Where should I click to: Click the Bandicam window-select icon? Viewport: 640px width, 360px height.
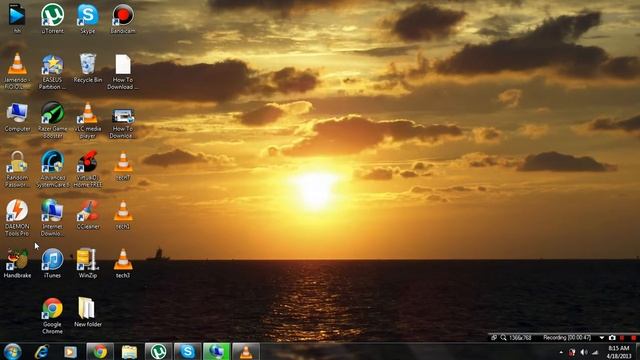(493, 338)
